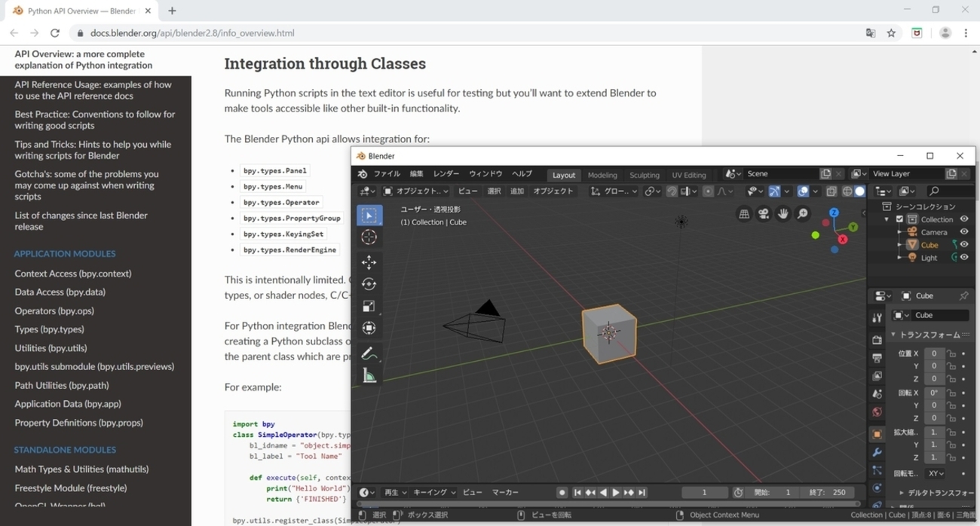980x526 pixels.
Task: Switch to the Sculpting workspace tab
Action: point(645,175)
